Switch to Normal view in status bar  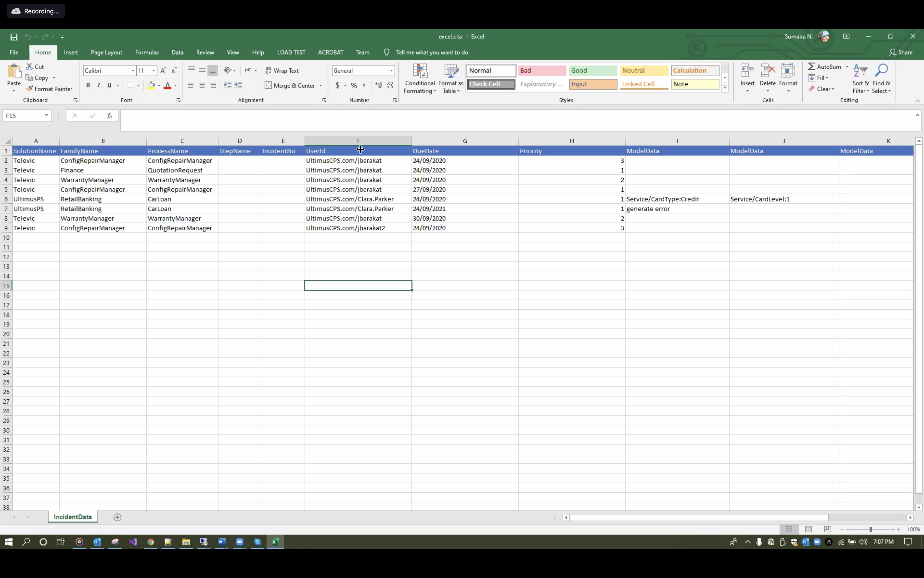point(789,529)
